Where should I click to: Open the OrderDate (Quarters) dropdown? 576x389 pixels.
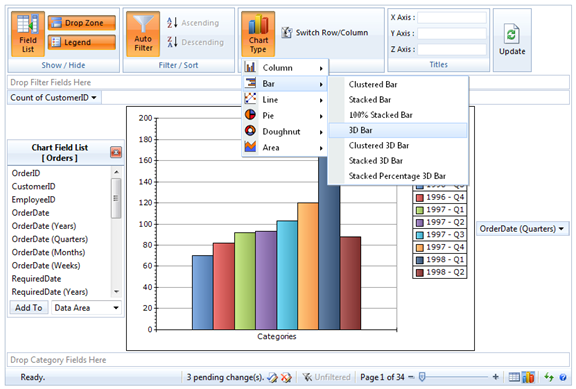(522, 229)
